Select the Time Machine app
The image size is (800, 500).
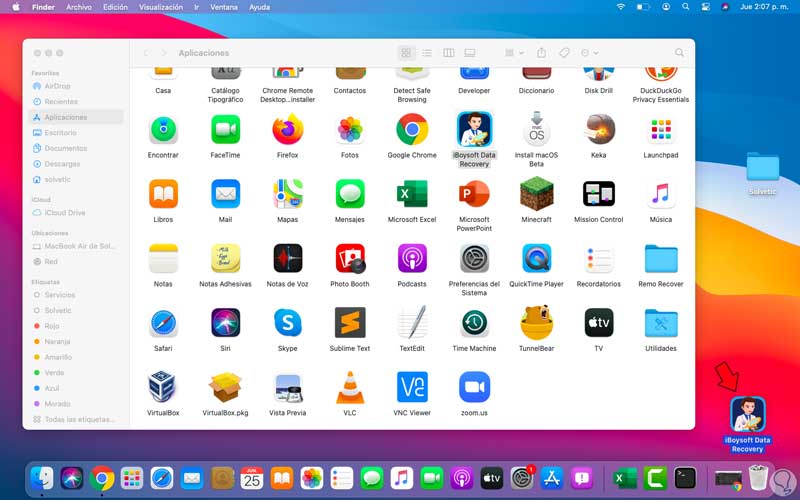tap(474, 323)
